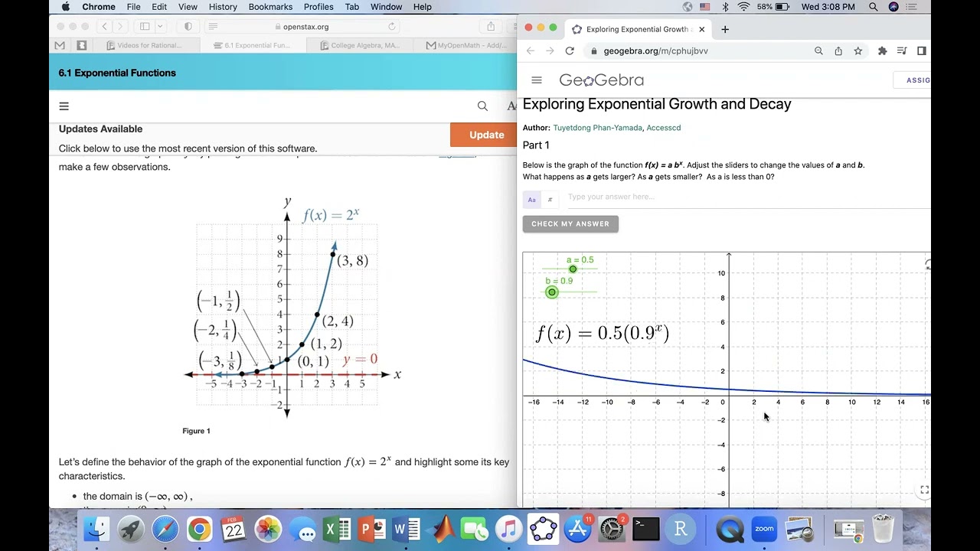Open the Safari reader view icon

tap(213, 26)
